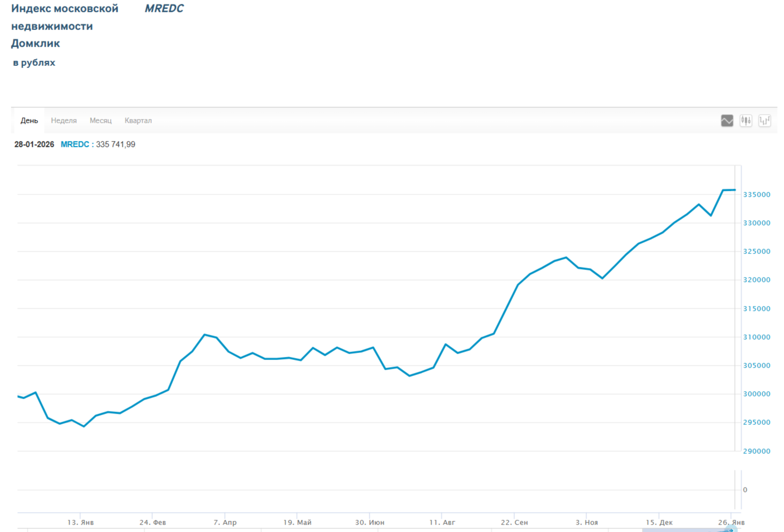Click the 13. Янв axis date label
The width and height of the screenshot is (784, 532).
pyautogui.click(x=80, y=522)
